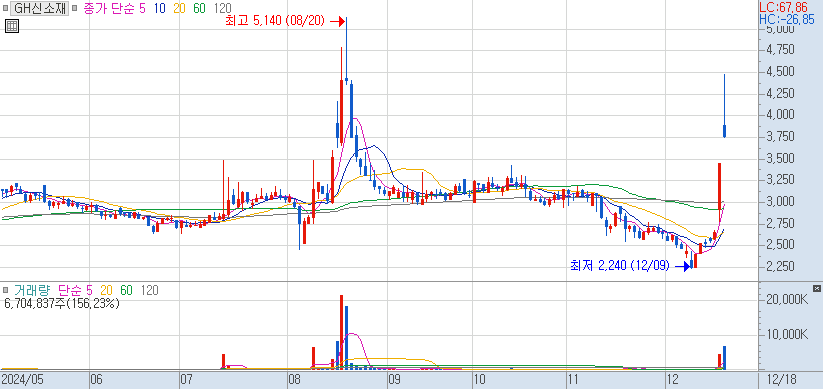The height and width of the screenshot is (389, 823).
Task: Click the 07 month label on date axis
Action: click(x=187, y=379)
